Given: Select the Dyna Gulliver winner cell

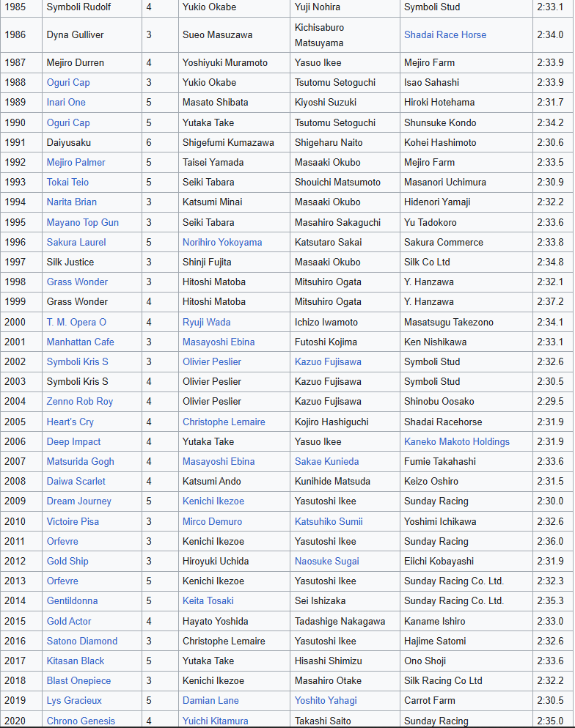Looking at the screenshot, I should point(92,34).
